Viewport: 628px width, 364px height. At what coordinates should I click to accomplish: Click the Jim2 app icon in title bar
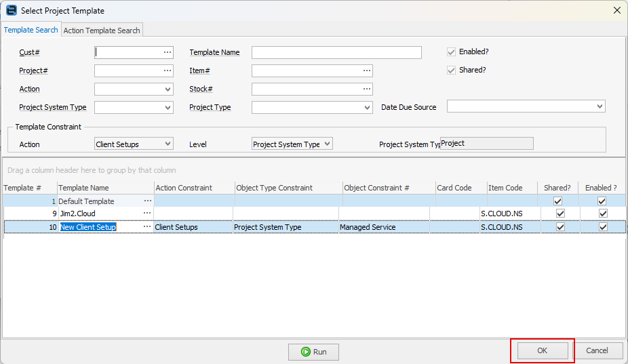[x=12, y=10]
